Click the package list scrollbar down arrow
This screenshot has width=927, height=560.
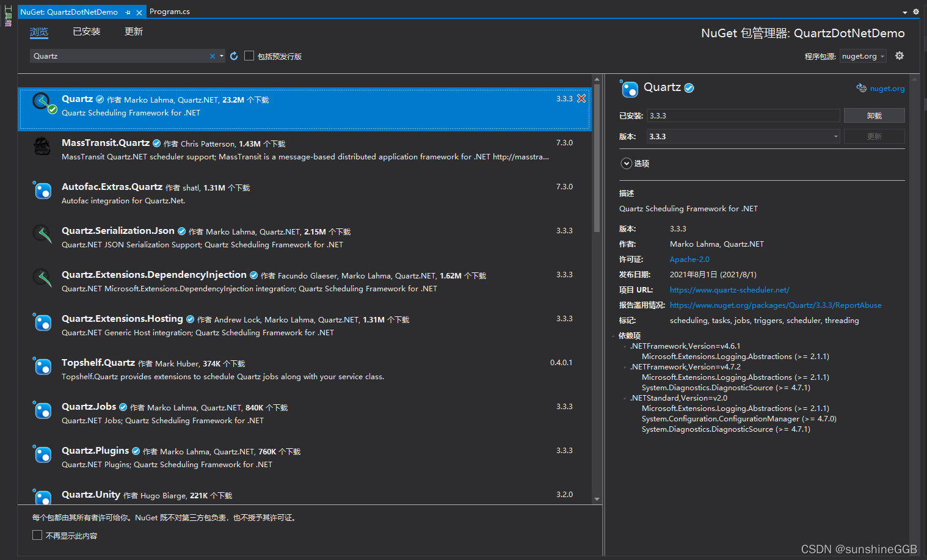(597, 499)
